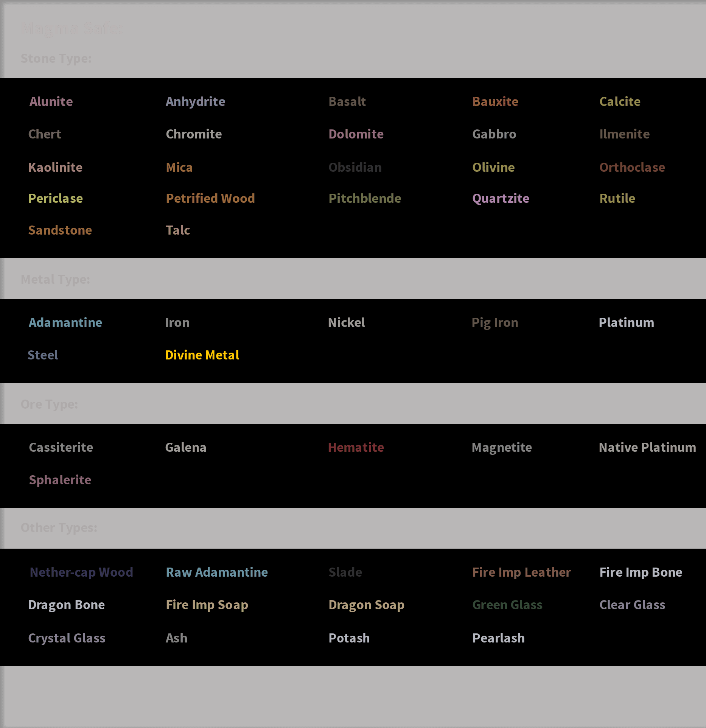Viewport: 706px width, 728px height.
Task: Open the Native Platinum entry
Action: pos(647,447)
